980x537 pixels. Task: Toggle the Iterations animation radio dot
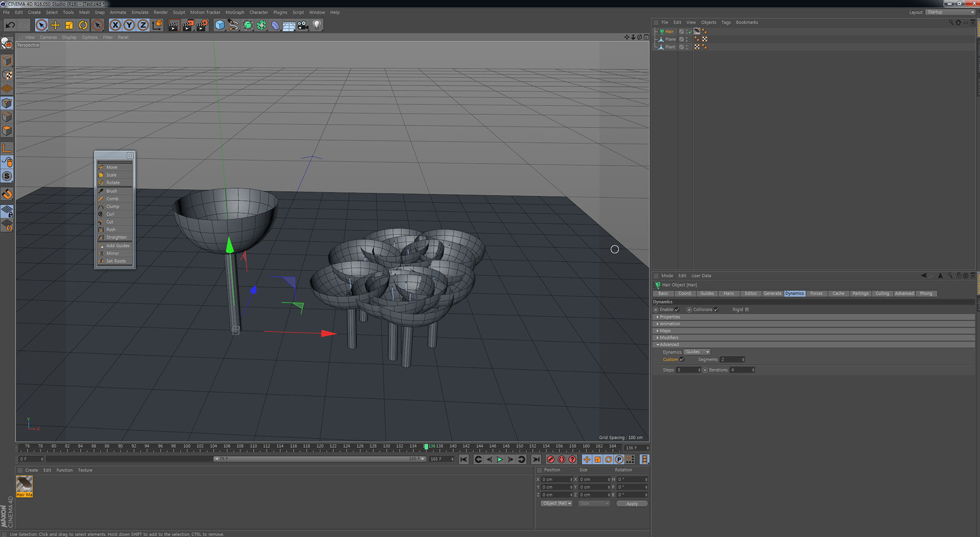705,370
